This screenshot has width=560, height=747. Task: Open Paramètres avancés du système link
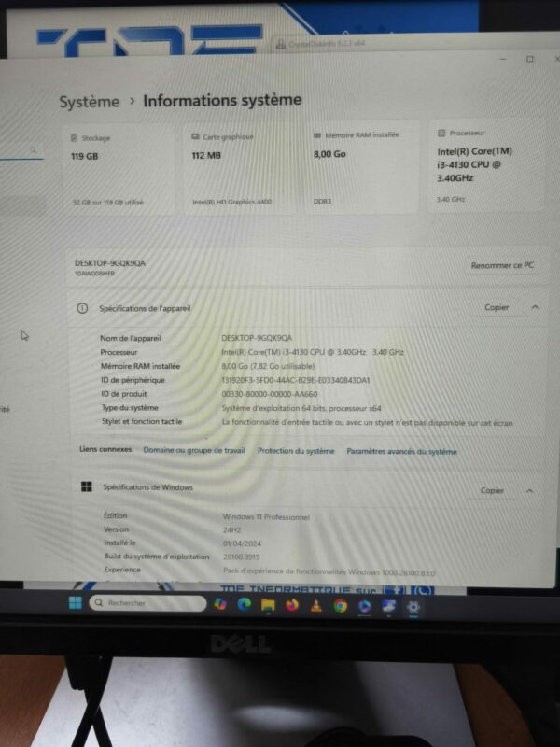coord(401,451)
